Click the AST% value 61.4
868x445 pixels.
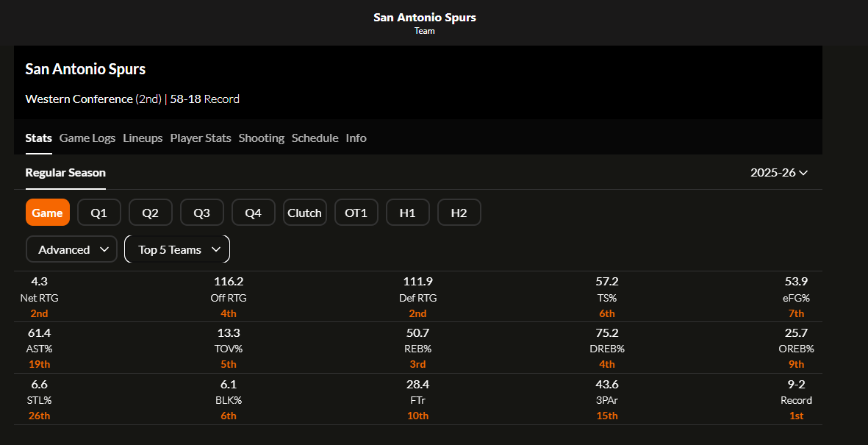39,333
